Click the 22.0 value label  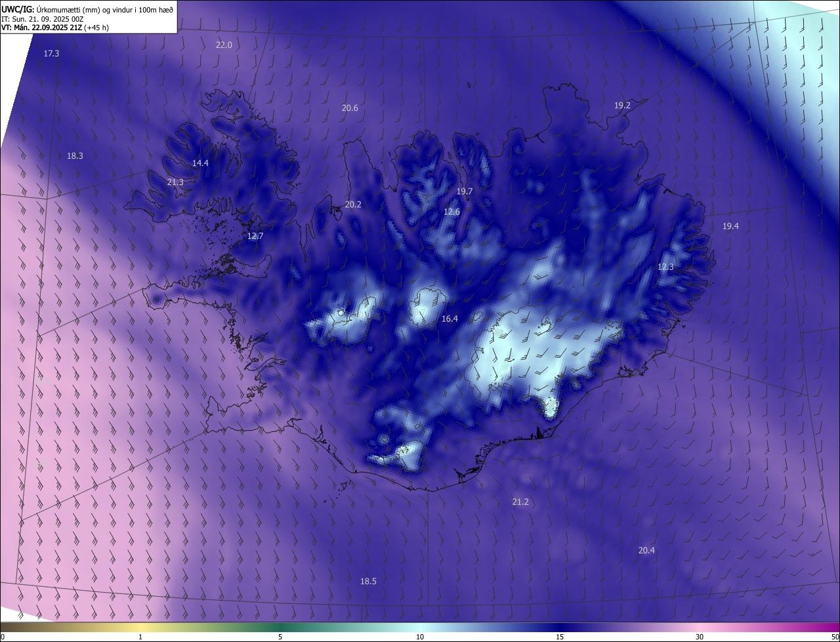[224, 45]
